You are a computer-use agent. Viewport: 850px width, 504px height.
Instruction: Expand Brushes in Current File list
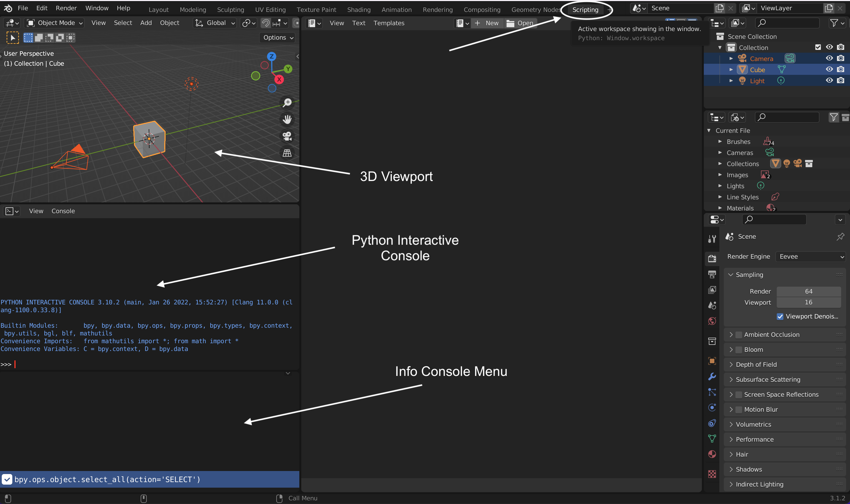click(x=720, y=142)
